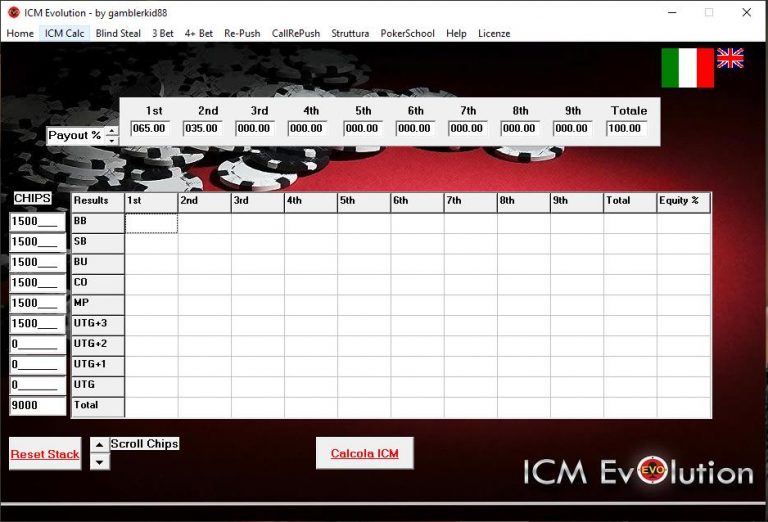Screen dimensions: 768x522
Task: Select the MP row header
Action: pos(98,305)
